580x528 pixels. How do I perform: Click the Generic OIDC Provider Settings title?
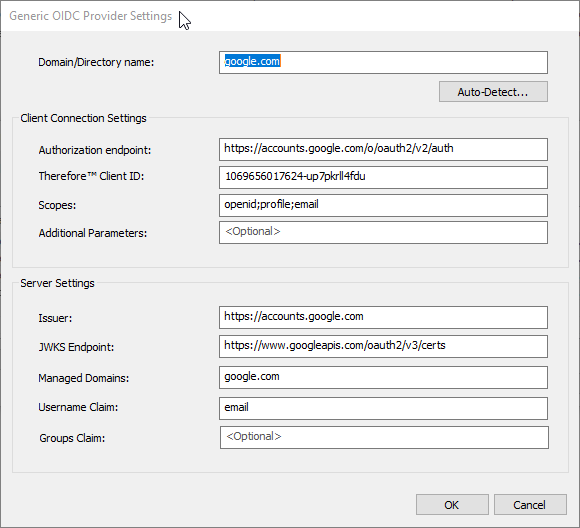pos(91,16)
